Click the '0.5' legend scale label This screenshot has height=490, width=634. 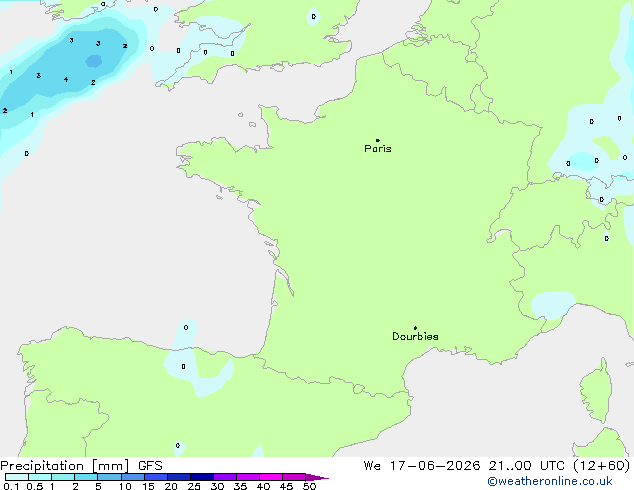[34, 486]
